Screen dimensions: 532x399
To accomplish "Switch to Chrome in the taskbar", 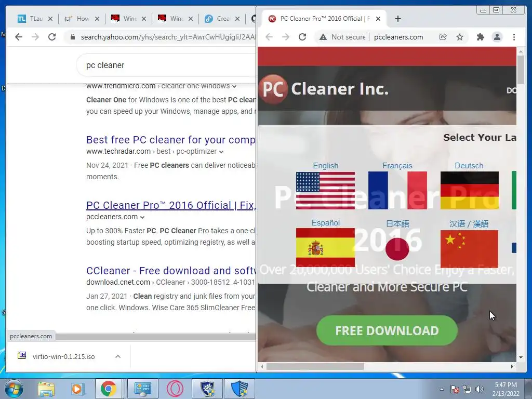I will [108, 389].
